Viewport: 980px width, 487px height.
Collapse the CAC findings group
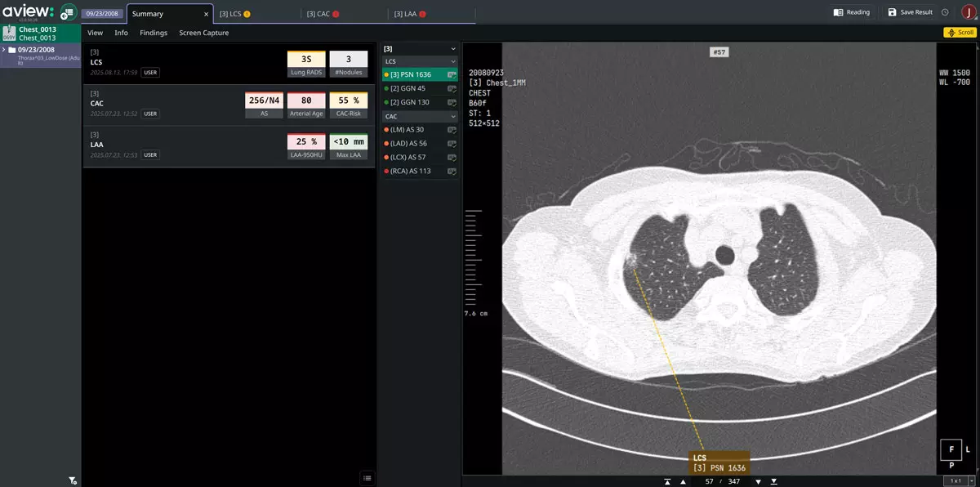coord(453,116)
